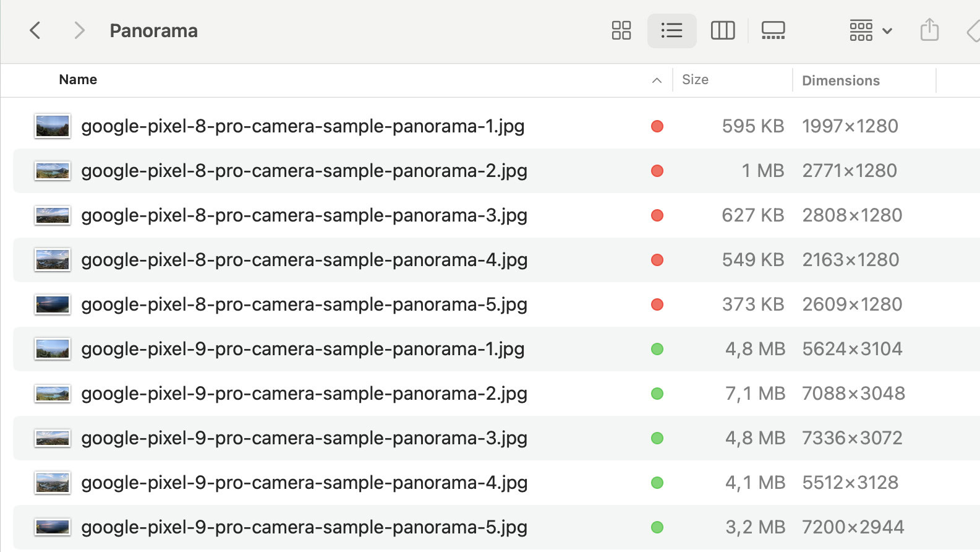Screen dimensions: 980x552
Task: Select thumbnail of pixel-8 panorama-5.jpg
Action: coord(53,304)
